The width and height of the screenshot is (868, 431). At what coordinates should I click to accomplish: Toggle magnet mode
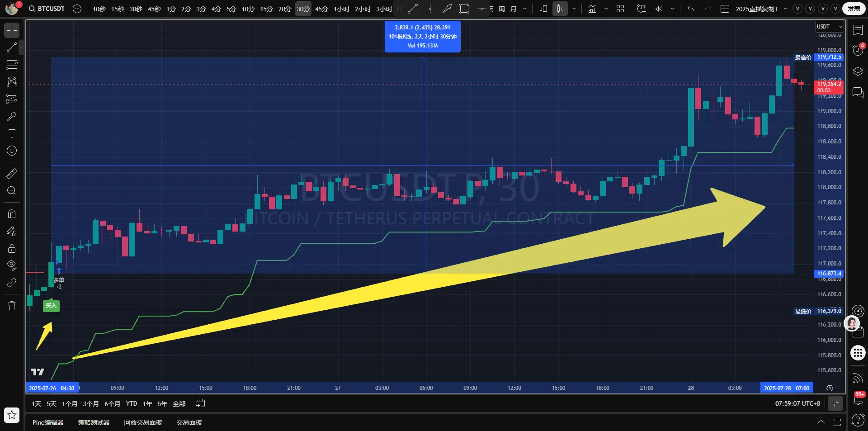12,214
